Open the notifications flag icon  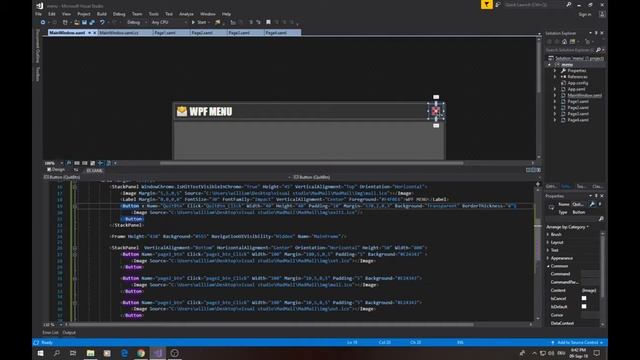click(x=487, y=4)
